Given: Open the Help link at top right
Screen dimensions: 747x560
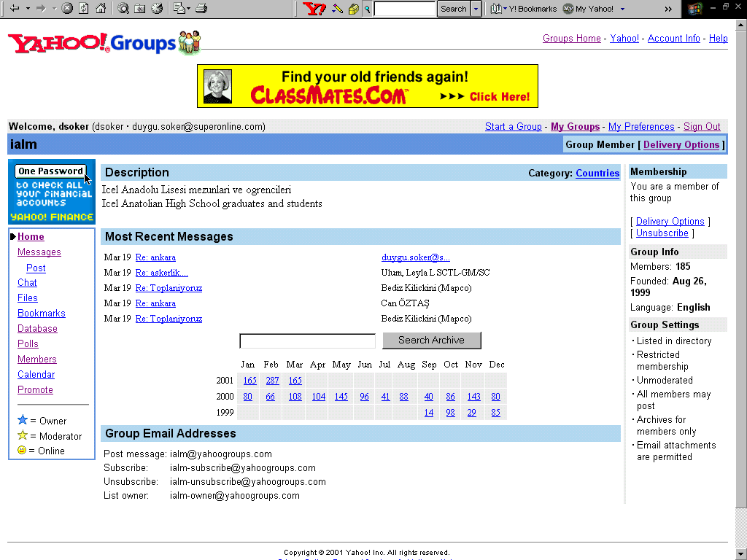Looking at the screenshot, I should [718, 38].
